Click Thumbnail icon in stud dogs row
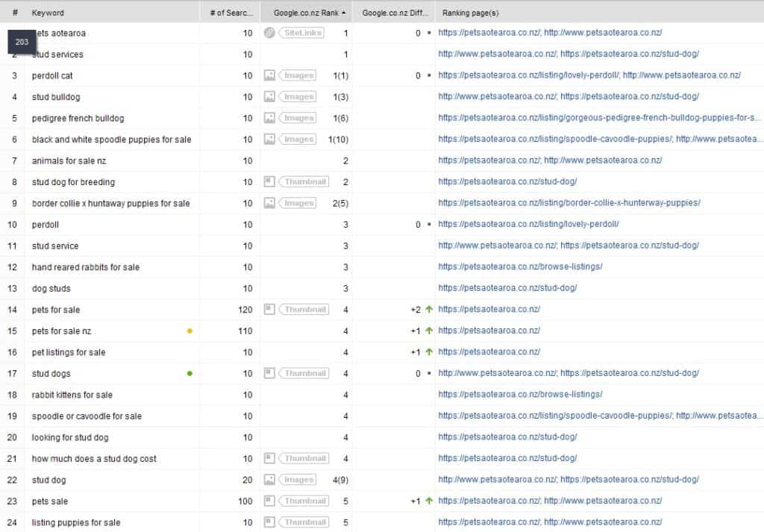 pyautogui.click(x=269, y=373)
